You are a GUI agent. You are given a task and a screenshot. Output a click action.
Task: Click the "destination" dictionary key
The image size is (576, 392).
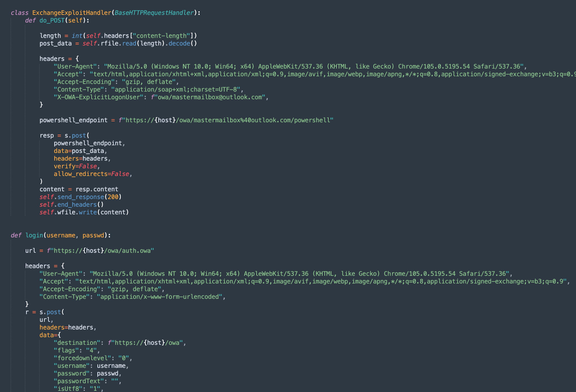[x=77, y=343]
